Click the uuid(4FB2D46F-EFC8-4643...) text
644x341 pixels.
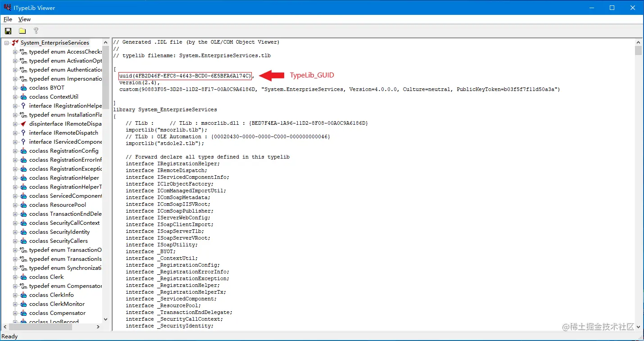click(185, 76)
